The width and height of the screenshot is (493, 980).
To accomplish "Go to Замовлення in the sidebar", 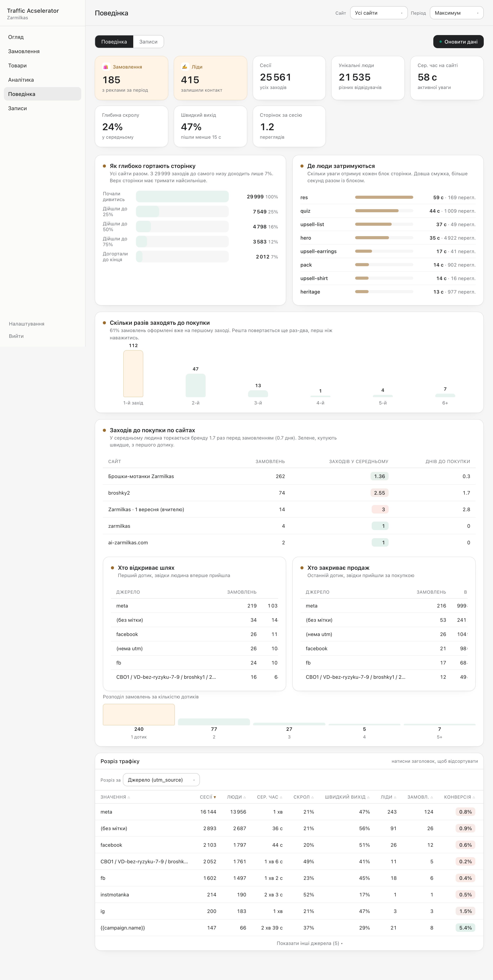I will pos(42,51).
